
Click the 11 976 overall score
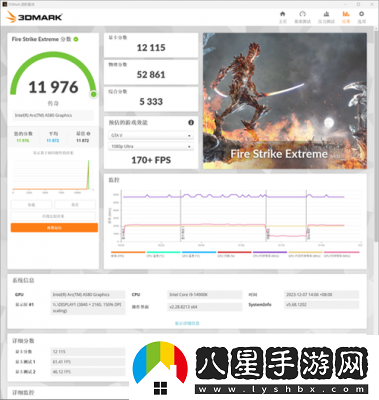pos(53,87)
